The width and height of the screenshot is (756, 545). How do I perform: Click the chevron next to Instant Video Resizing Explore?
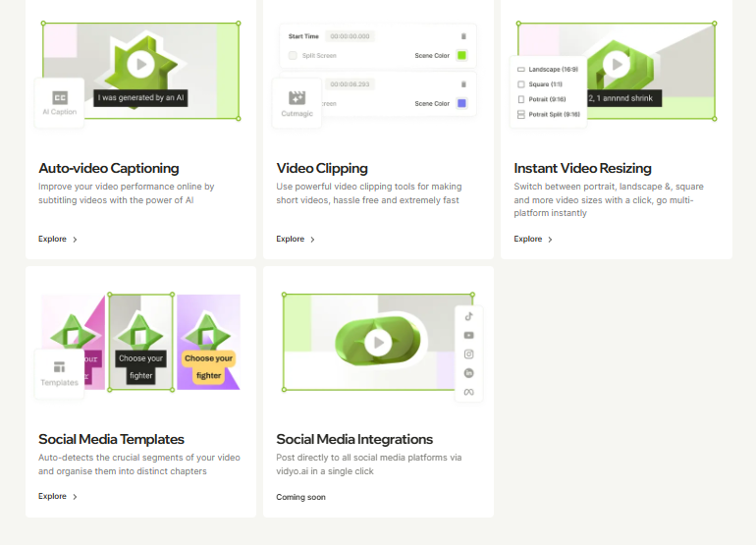click(550, 239)
